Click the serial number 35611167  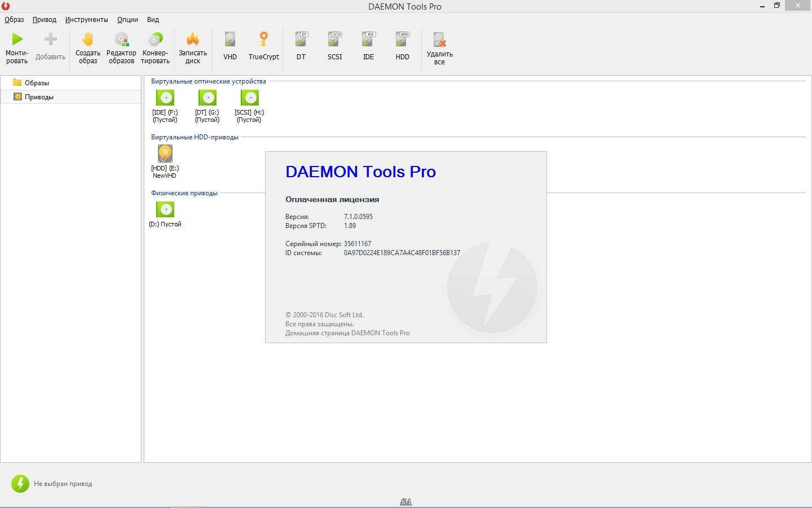[358, 244]
